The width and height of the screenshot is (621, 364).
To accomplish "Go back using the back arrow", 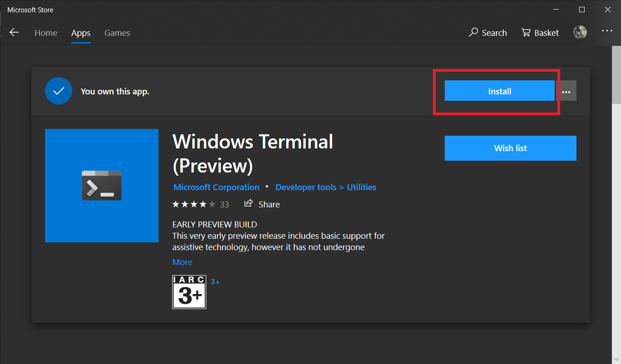I will click(14, 32).
